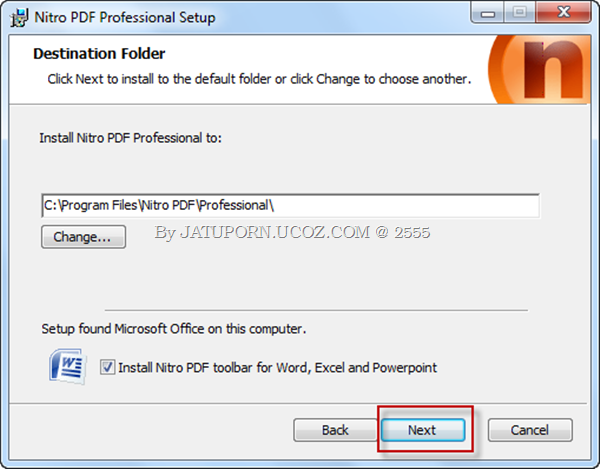
Task: Click 'Install Nitro PDF Professional to:' label
Action: click(130, 138)
